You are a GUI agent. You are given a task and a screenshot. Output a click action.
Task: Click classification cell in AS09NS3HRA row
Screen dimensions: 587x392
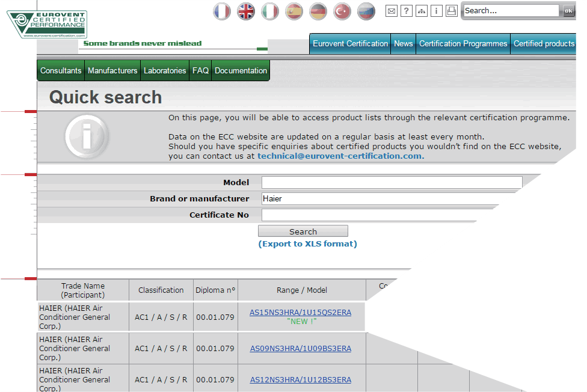[161, 349]
